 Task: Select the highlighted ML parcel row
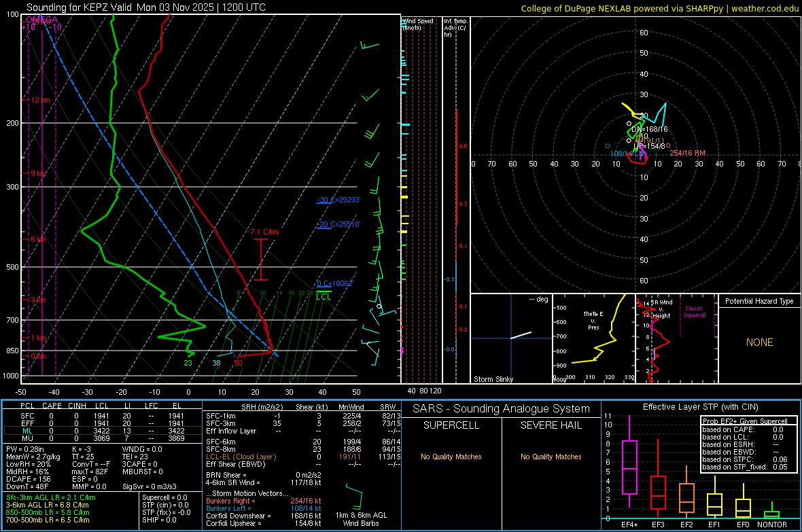[103, 431]
